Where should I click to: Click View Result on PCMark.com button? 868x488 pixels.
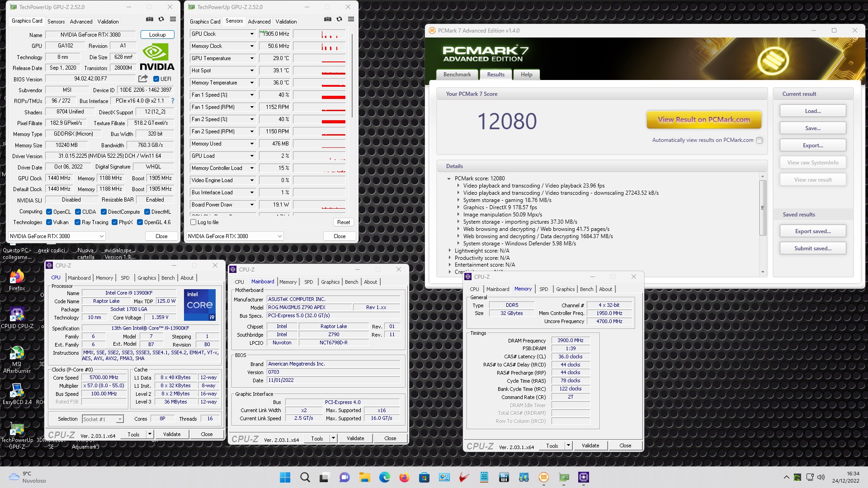[703, 120]
